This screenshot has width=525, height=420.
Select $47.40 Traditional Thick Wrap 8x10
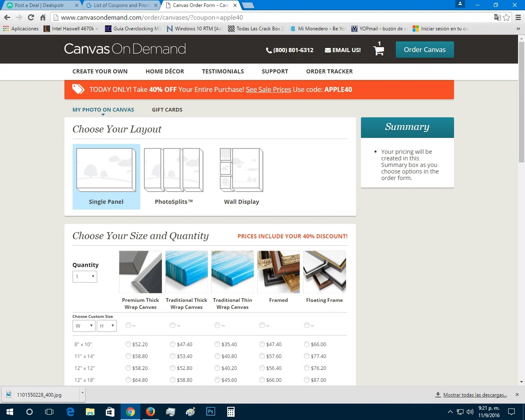173,345
